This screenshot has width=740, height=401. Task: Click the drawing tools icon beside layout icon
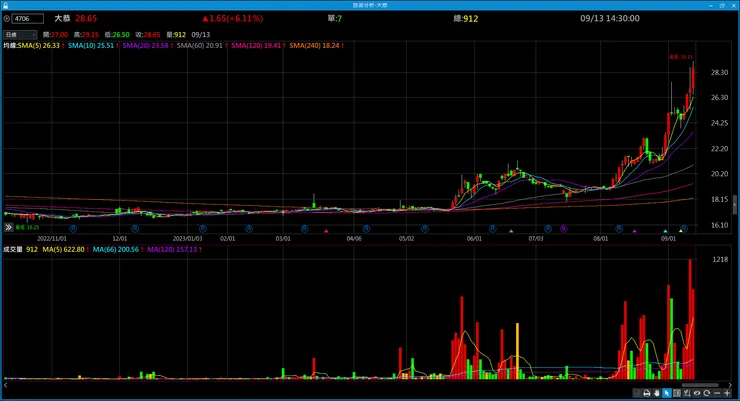687,393
